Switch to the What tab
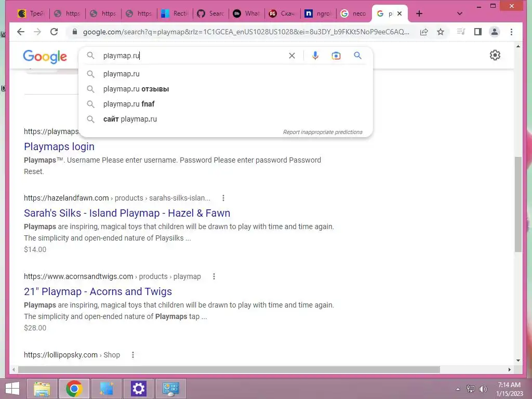532x399 pixels. coord(247,14)
